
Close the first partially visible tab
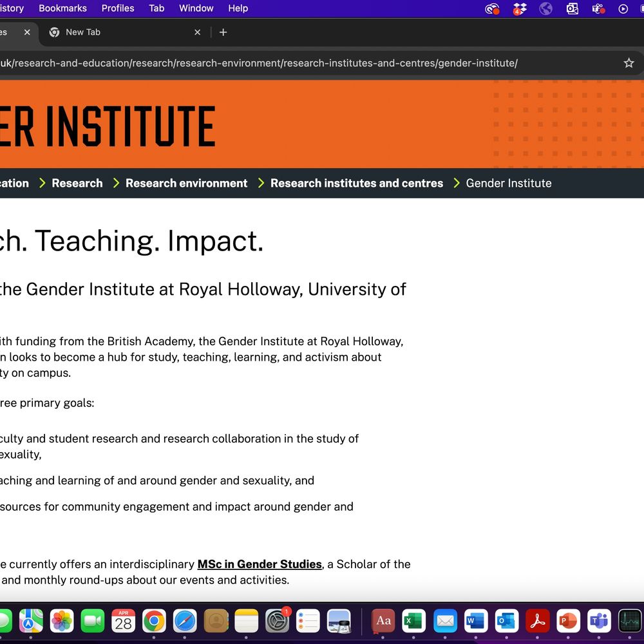point(27,32)
